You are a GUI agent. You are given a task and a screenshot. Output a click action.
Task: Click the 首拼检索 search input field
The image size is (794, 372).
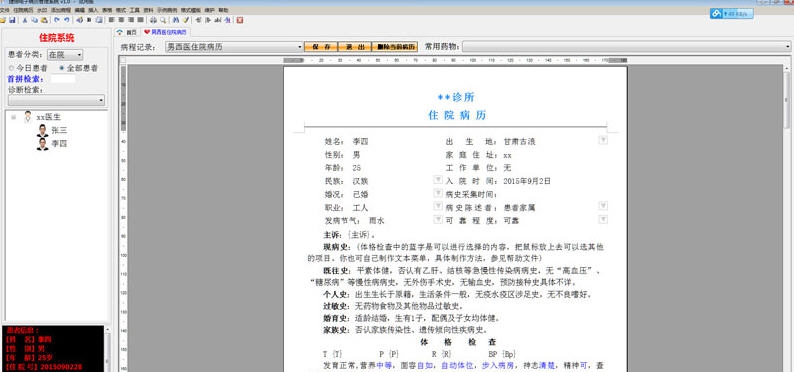point(63,79)
